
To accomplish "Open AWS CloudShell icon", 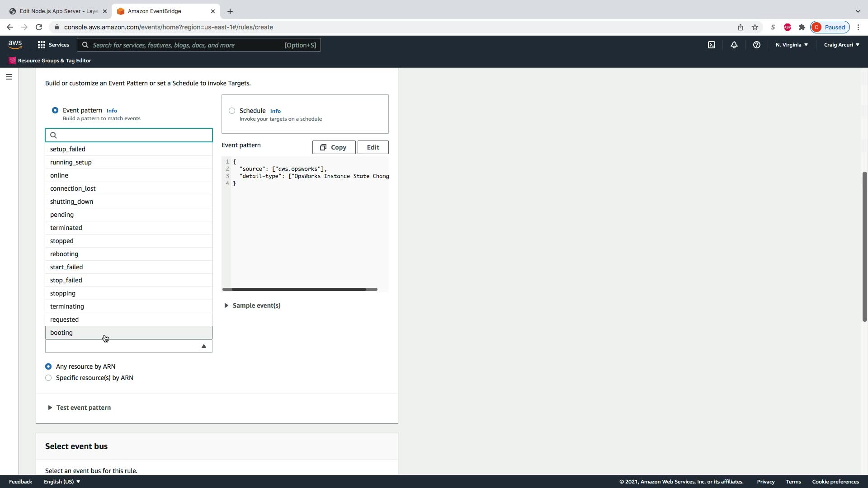I will click(x=712, y=45).
